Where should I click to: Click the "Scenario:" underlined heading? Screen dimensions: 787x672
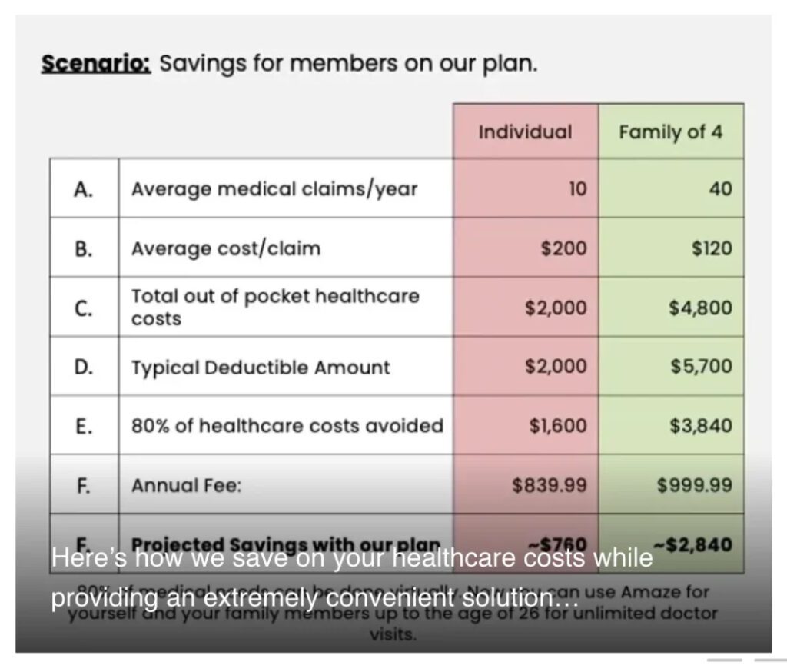tap(96, 63)
